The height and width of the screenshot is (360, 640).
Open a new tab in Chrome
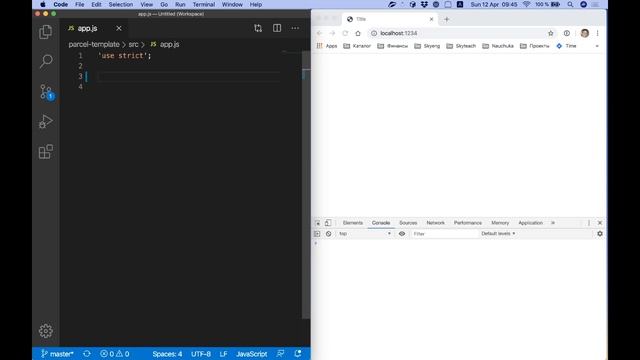[x=447, y=19]
